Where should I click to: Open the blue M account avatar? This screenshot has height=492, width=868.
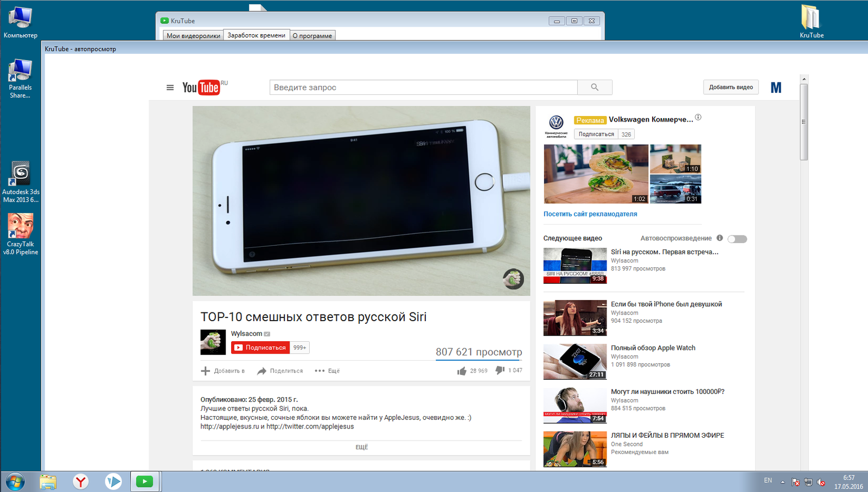776,87
